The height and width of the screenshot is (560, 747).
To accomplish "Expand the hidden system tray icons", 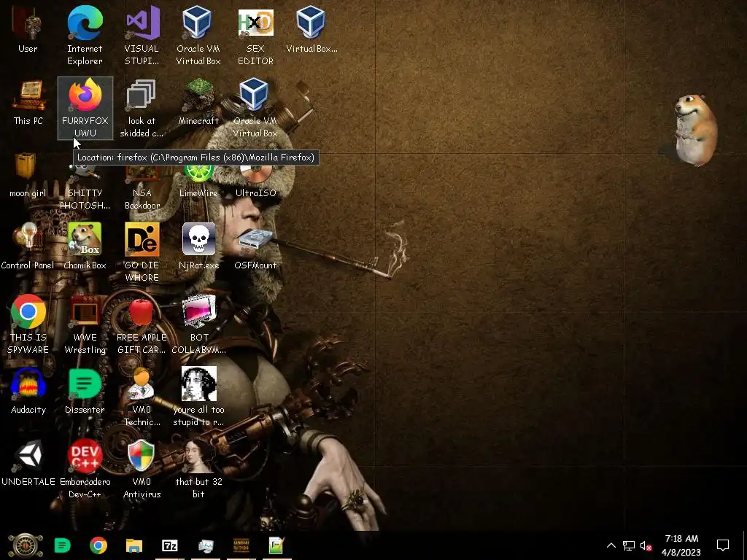I will 611,545.
